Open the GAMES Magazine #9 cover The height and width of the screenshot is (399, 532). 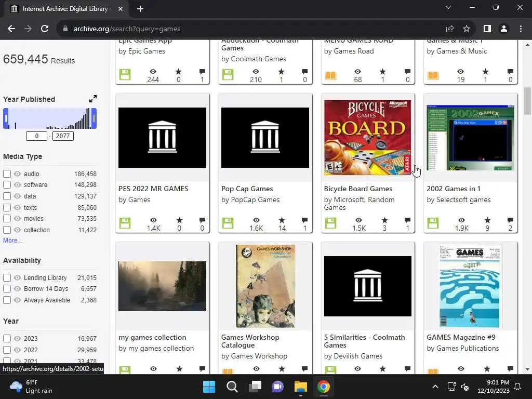coord(470,286)
